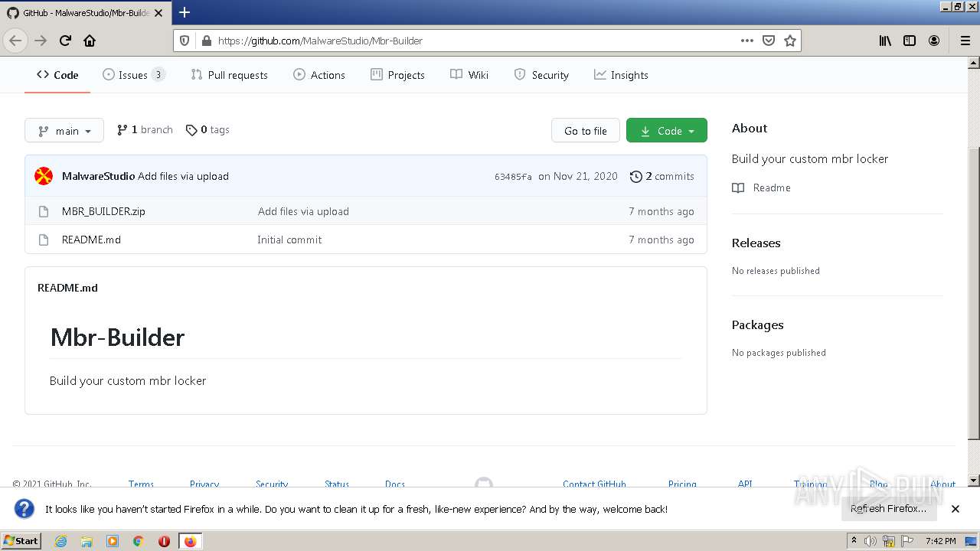Open Internet Explorer from the taskbar
This screenshot has width=980, height=551.
(60, 541)
